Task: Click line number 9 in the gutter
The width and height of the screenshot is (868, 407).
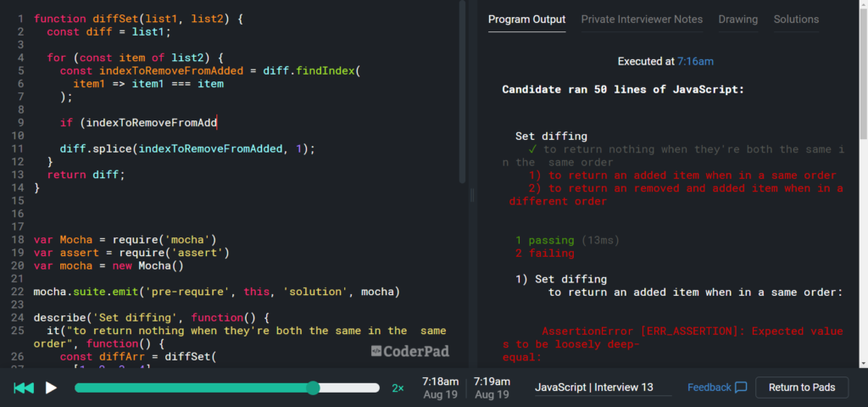Action: click(20, 123)
